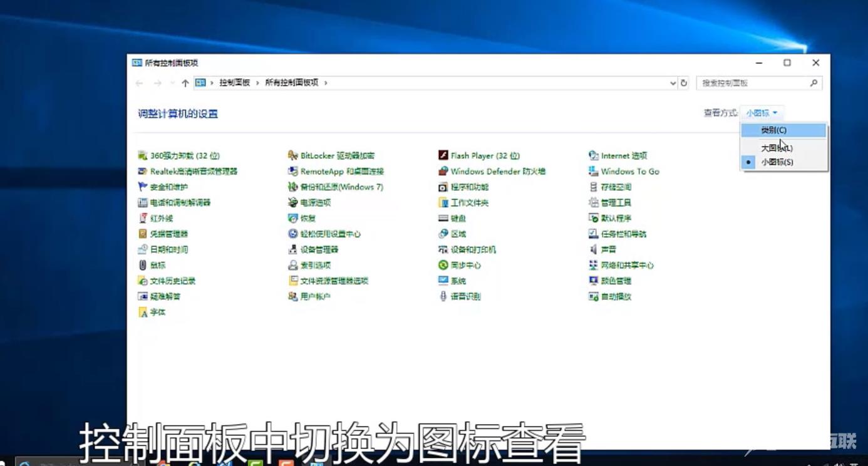Open the Windows To Go link

[x=630, y=171]
